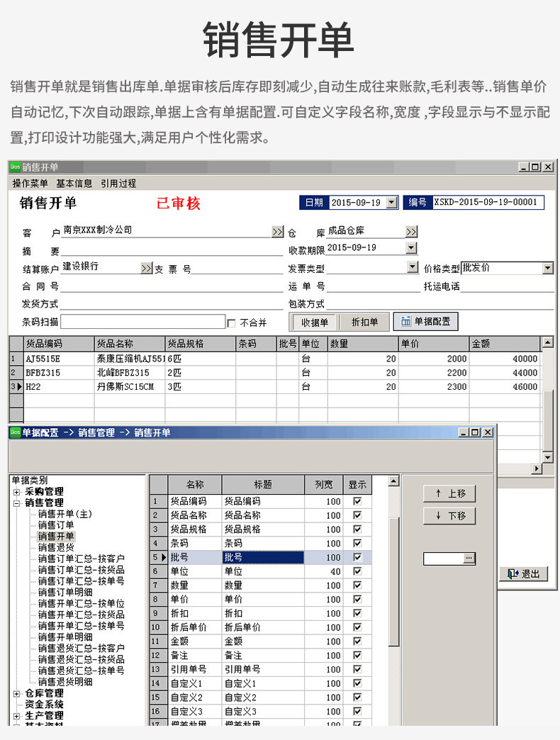
Task: Click the 折扣单 button
Action: [x=364, y=323]
